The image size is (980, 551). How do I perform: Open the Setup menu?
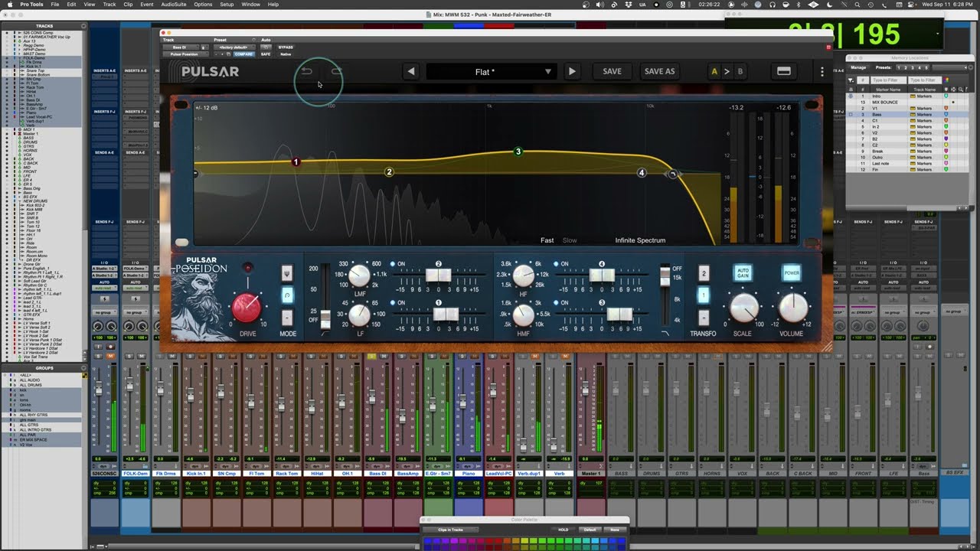[227, 5]
